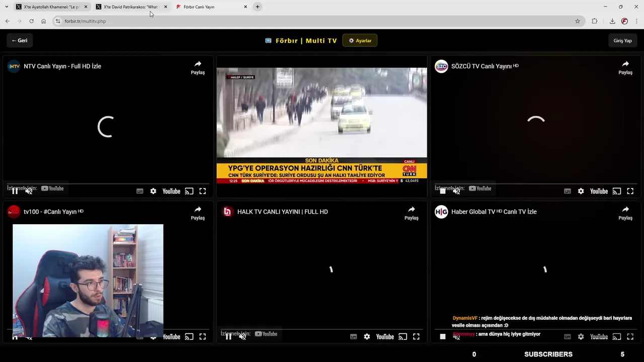Open the NTV channel logo
Image resolution: width=644 pixels, height=362 pixels.
pyautogui.click(x=14, y=66)
